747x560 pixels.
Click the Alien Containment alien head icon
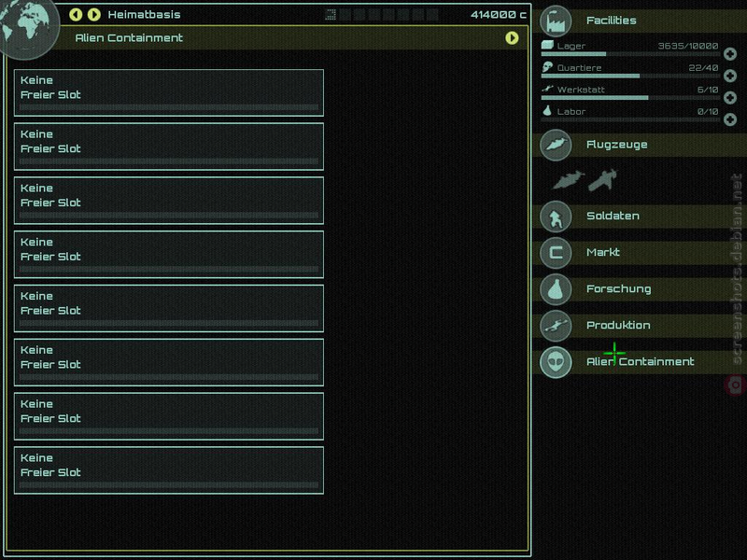tap(556, 362)
